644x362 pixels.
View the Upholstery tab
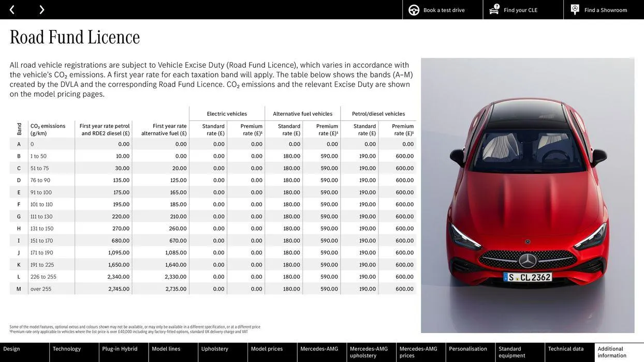point(222,352)
